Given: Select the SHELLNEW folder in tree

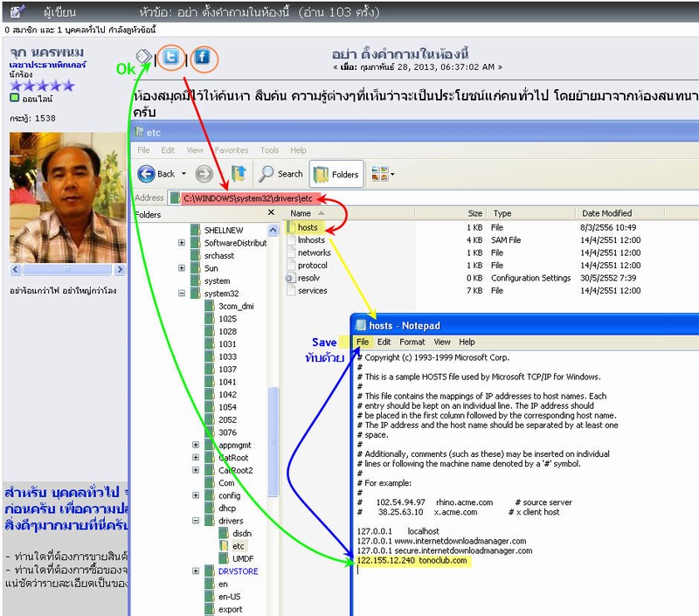Looking at the screenshot, I should (218, 231).
